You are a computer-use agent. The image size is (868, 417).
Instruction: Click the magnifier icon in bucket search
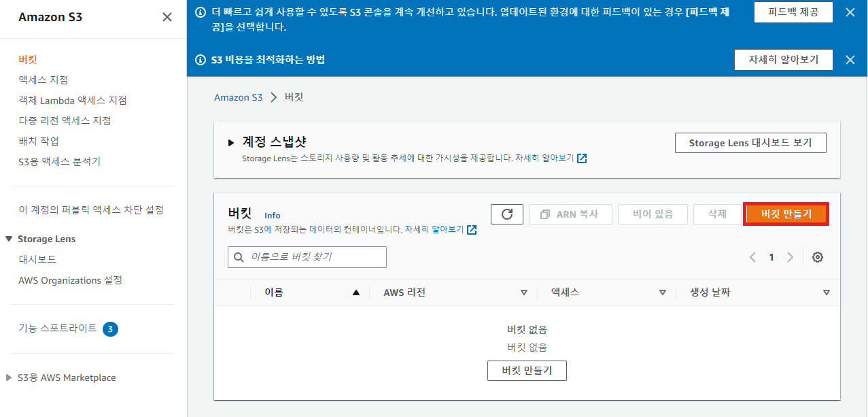point(239,257)
